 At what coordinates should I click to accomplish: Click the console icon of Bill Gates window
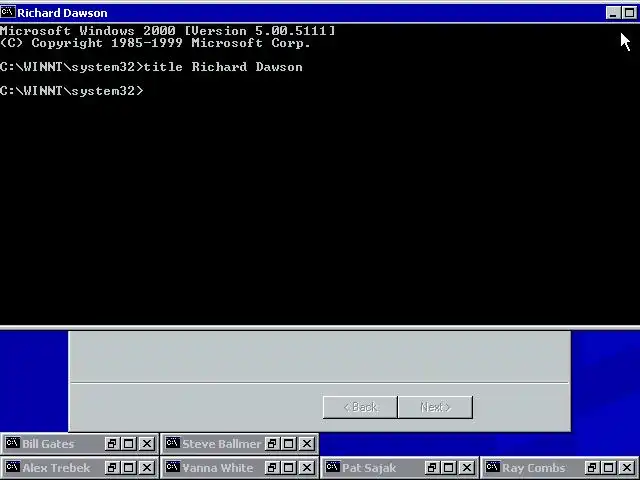tap(13, 443)
